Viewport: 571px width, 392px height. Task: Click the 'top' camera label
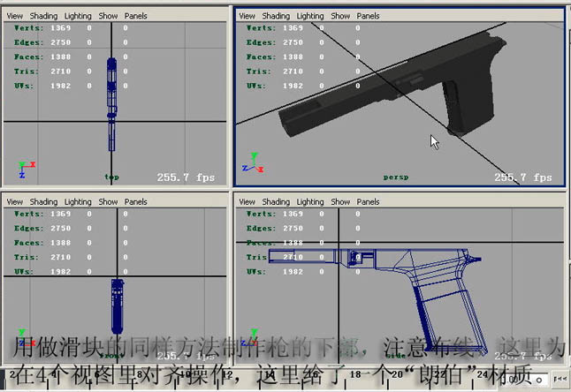point(111,177)
